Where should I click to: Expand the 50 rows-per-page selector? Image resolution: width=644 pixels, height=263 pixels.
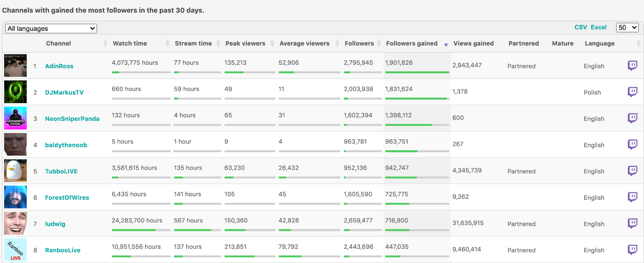click(x=627, y=27)
